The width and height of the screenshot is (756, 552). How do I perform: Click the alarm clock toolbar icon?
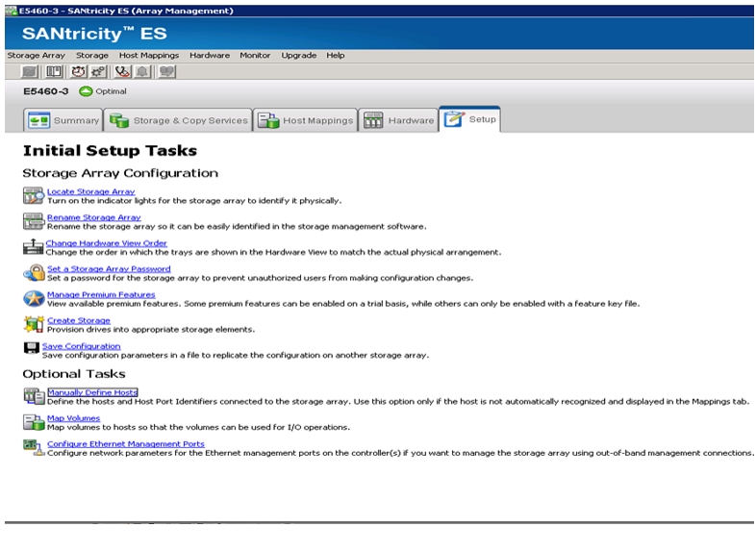click(x=78, y=72)
